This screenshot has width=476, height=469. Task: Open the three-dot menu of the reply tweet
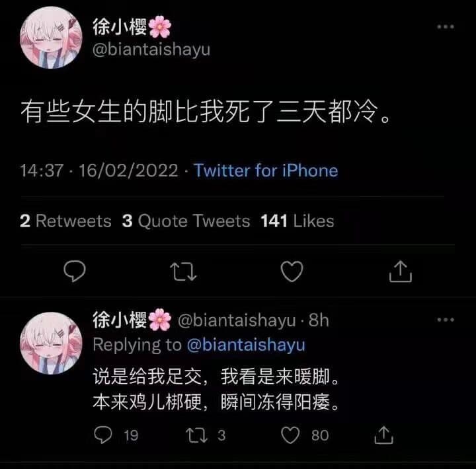pos(446,320)
